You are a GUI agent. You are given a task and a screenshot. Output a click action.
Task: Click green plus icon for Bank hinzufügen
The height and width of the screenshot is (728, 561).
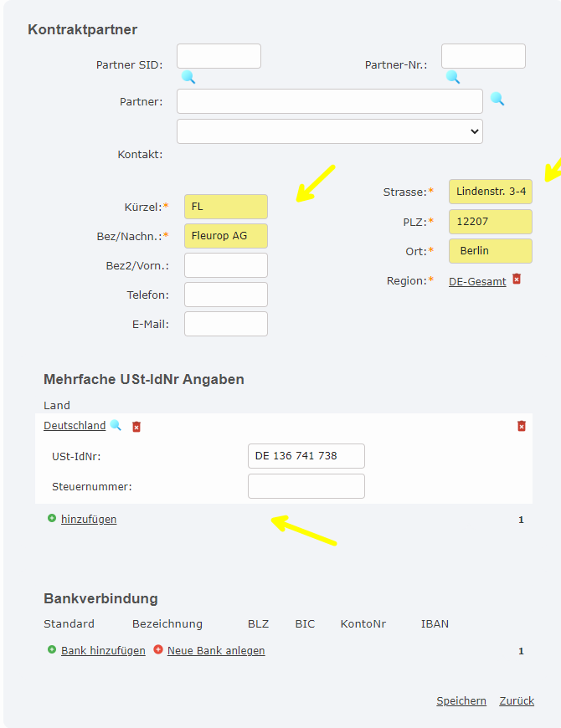pyautogui.click(x=52, y=649)
